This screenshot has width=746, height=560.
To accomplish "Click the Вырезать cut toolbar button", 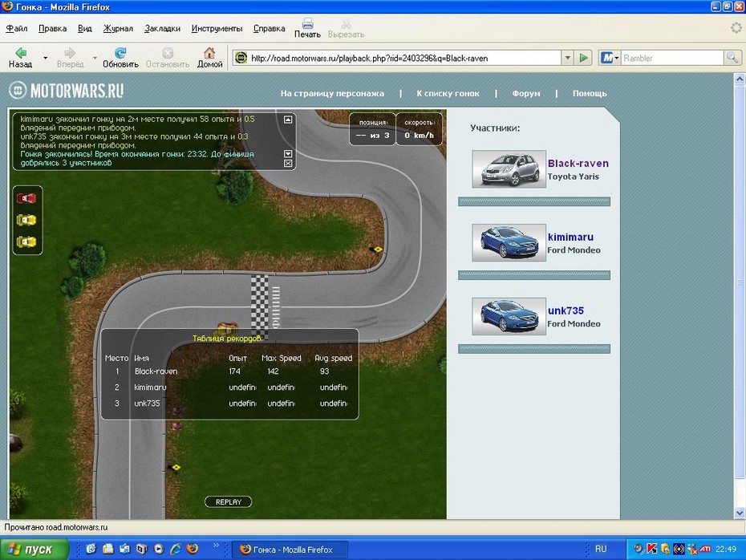I will [x=346, y=28].
